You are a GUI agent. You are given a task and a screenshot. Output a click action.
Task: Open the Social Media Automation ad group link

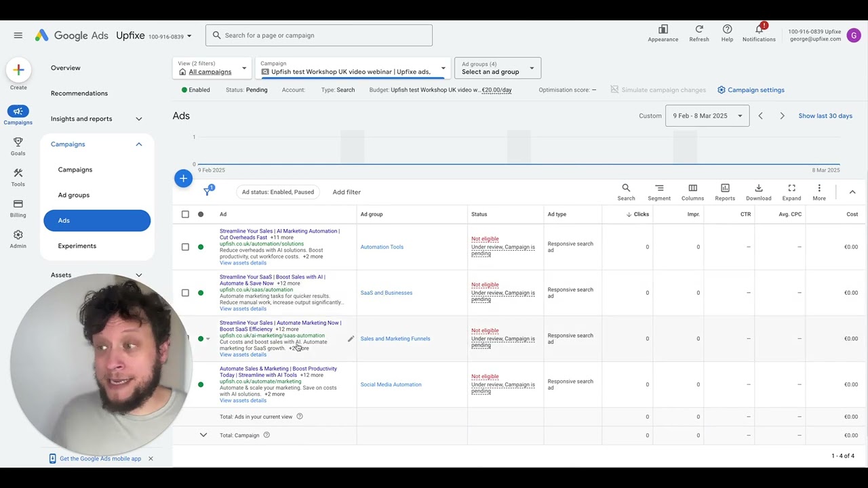tap(391, 385)
